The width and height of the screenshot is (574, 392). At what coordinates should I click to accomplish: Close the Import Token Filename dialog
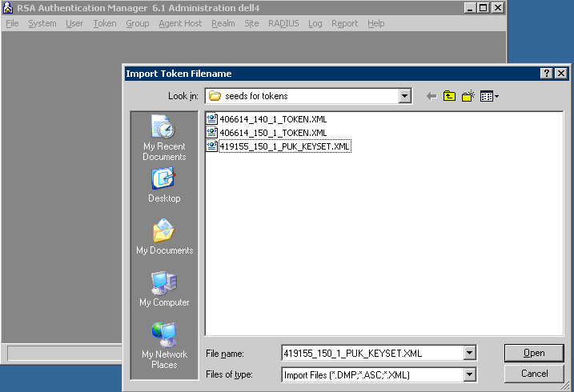(x=561, y=74)
